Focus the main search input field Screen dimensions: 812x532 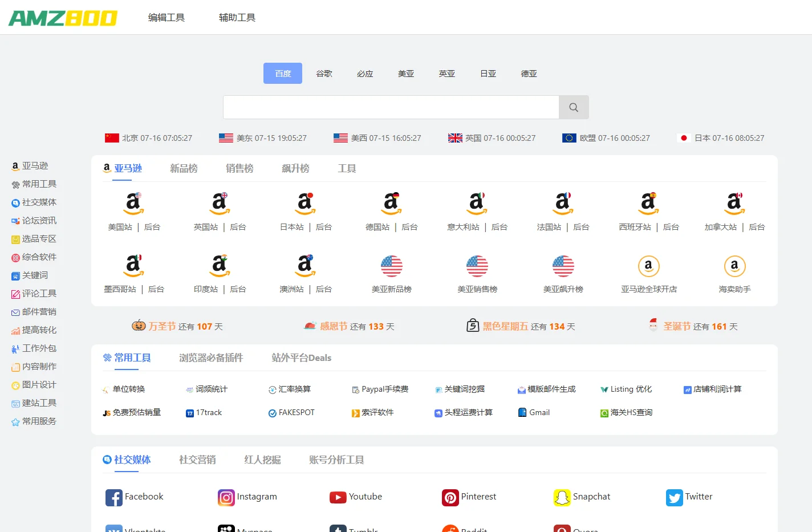tap(391, 107)
